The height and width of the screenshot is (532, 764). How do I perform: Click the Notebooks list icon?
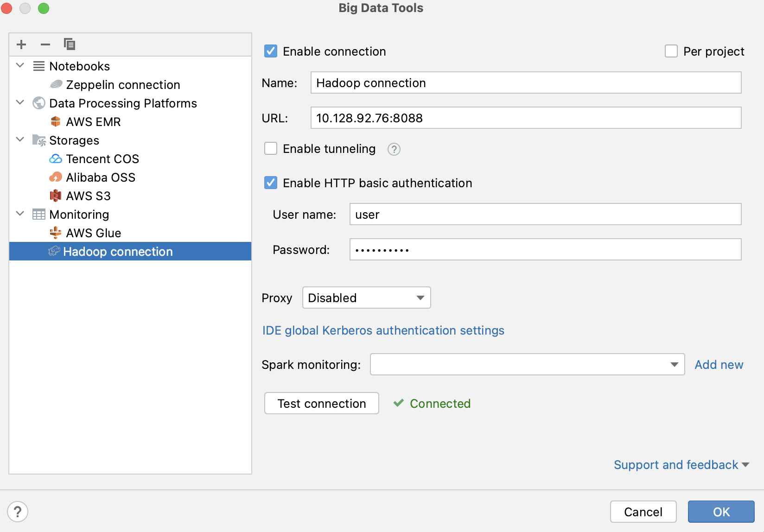[39, 66]
